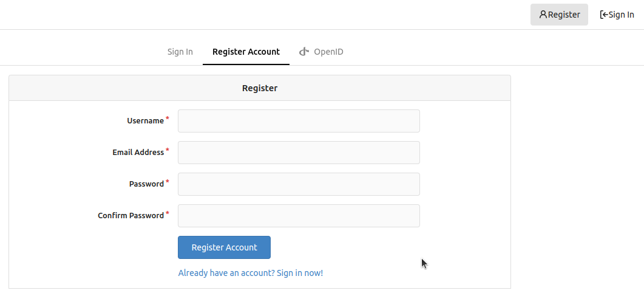The image size is (644, 293).
Task: Open the Sign In header link
Action: (617, 15)
